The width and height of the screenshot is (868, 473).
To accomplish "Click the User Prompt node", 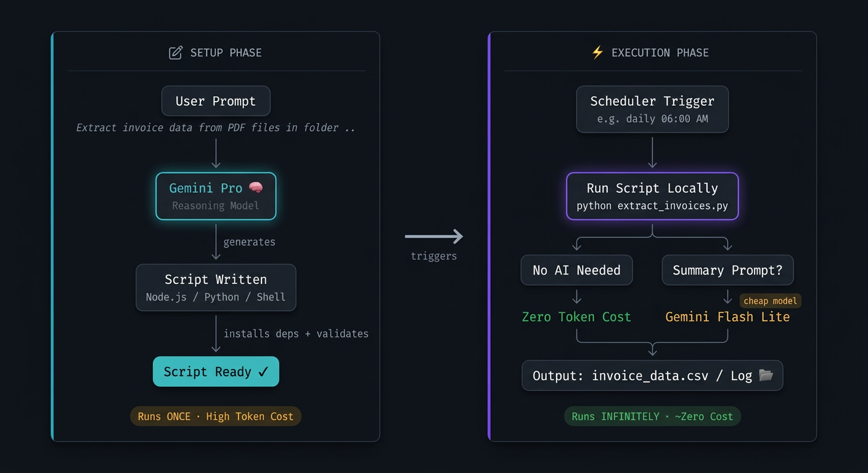I will click(216, 100).
